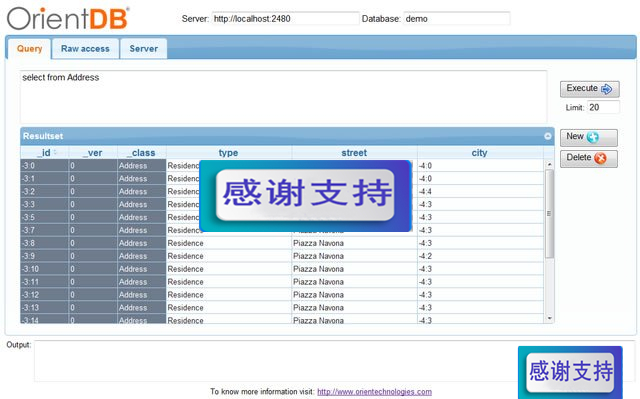This screenshot has width=640, height=399.
Task: Click the Delete record button
Action: (x=589, y=158)
